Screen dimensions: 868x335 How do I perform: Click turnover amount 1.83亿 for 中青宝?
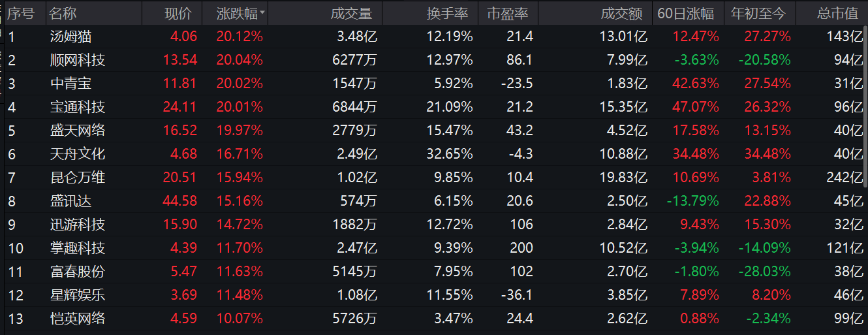click(x=627, y=84)
